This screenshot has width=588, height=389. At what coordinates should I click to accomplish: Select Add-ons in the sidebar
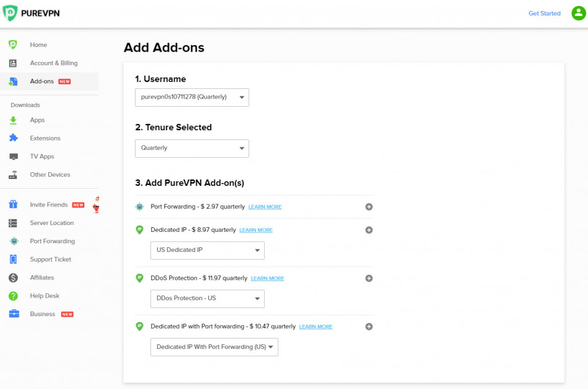(41, 81)
